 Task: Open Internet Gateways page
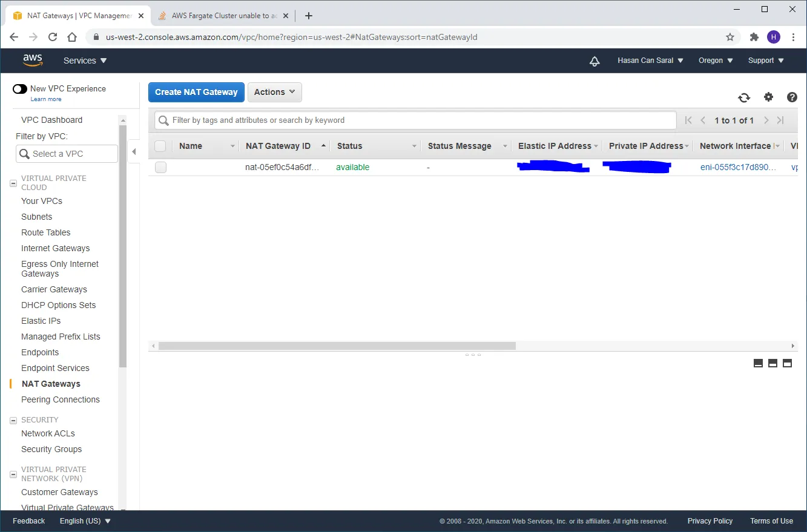coord(55,248)
